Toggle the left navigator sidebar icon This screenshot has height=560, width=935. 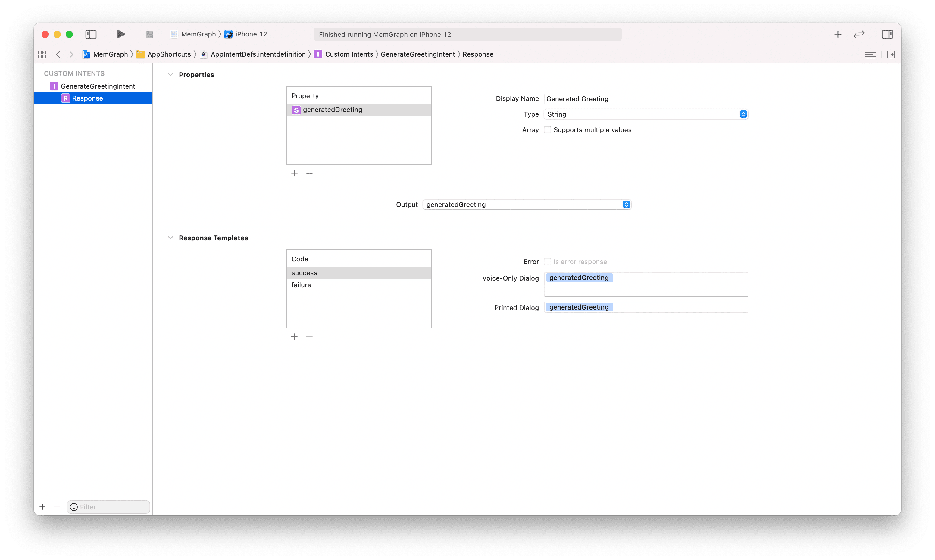point(91,34)
